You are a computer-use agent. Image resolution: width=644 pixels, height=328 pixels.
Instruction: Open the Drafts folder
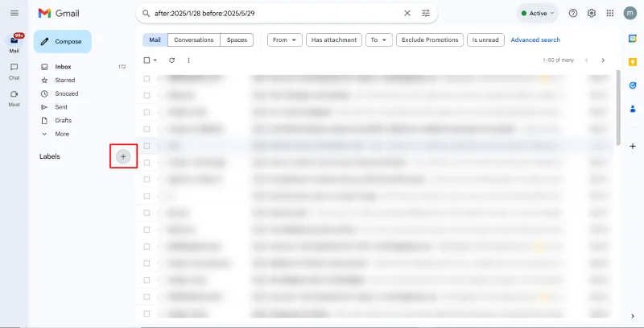[x=64, y=120]
